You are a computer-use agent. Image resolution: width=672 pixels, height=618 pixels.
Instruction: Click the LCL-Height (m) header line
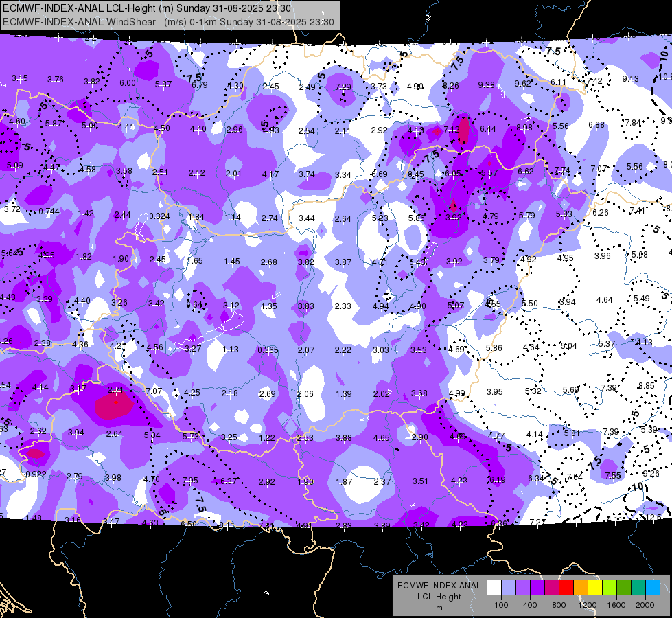[147, 8]
